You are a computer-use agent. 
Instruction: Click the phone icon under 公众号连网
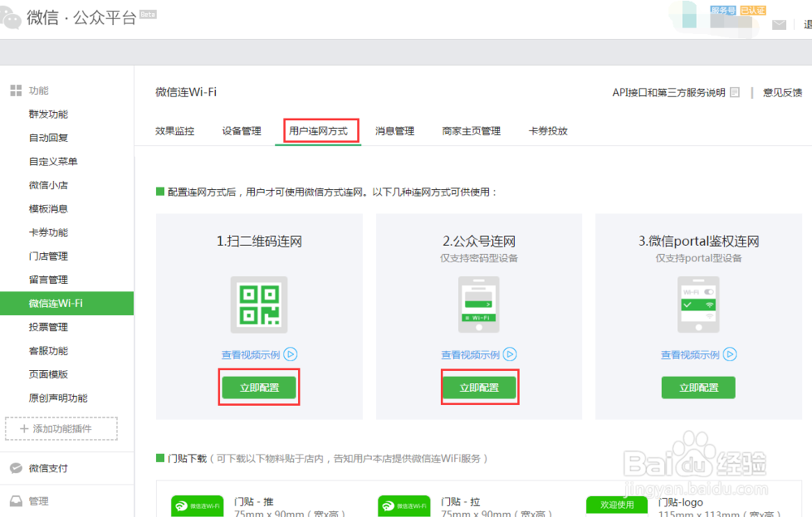pos(479,304)
